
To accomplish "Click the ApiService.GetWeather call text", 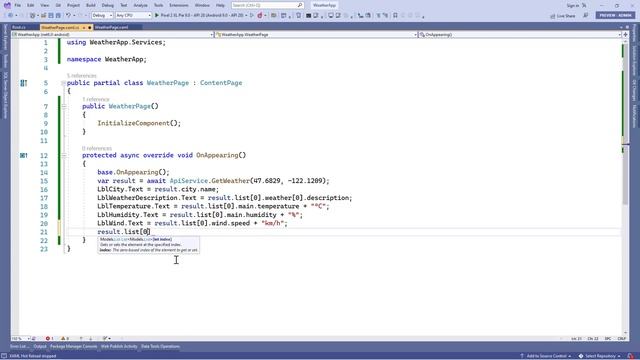I will tap(210, 180).
